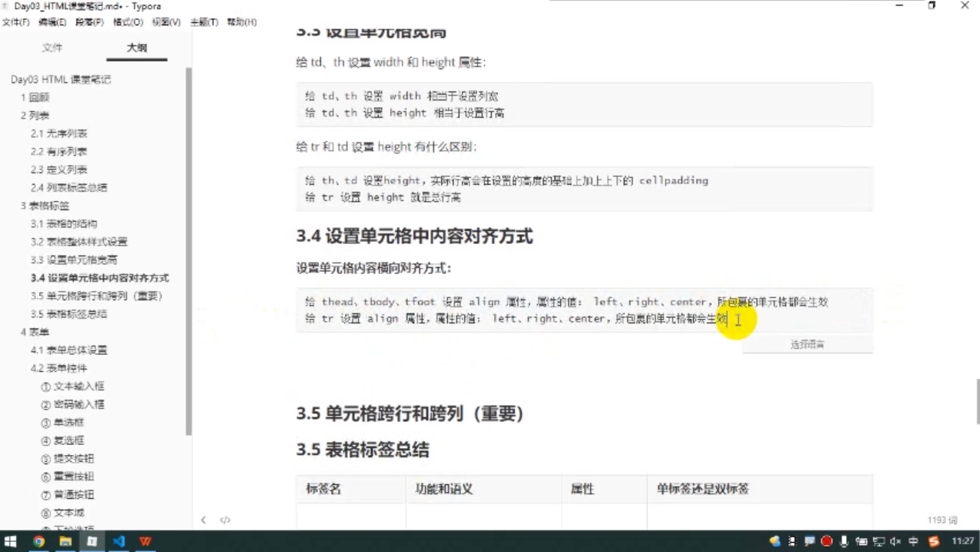Open WPS Office from the taskbar
Viewport: 980px width, 552px height.
145,542
